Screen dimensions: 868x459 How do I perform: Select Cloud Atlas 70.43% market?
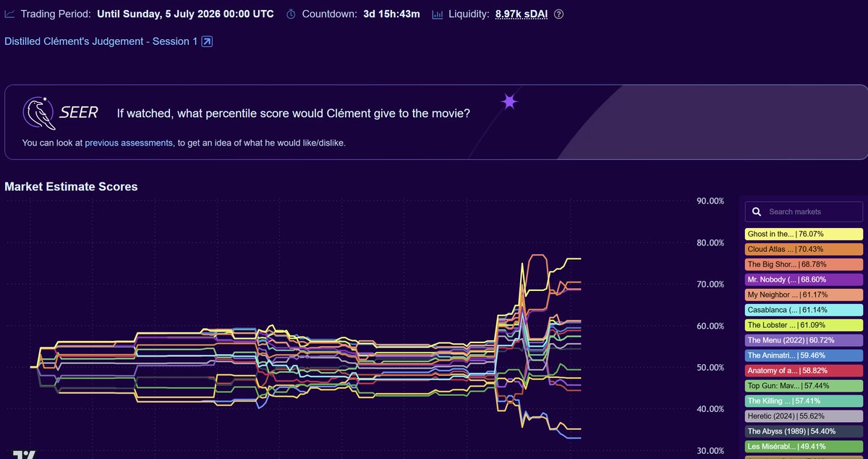tap(804, 249)
